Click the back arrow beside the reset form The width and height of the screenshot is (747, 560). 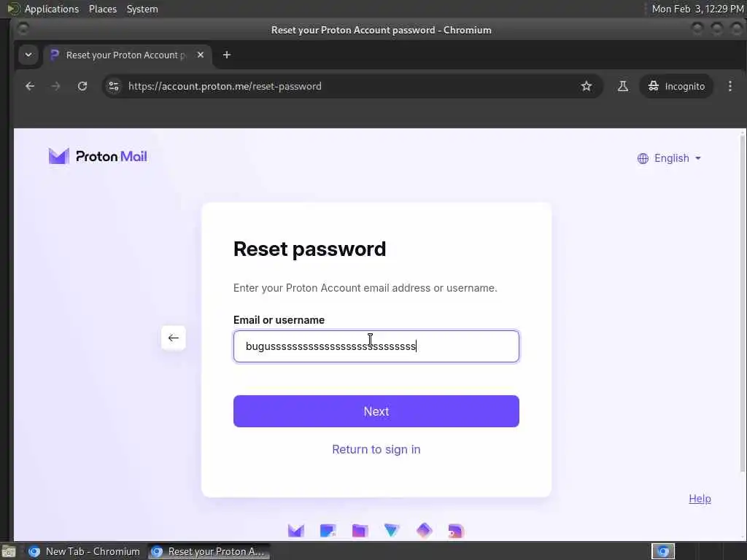(x=174, y=338)
